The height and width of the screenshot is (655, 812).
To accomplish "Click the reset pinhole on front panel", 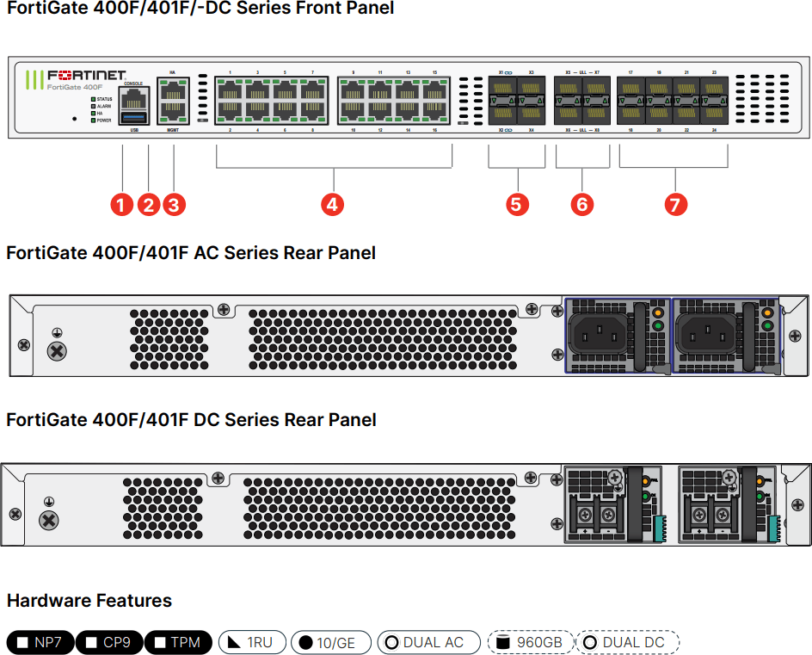I will [x=75, y=119].
